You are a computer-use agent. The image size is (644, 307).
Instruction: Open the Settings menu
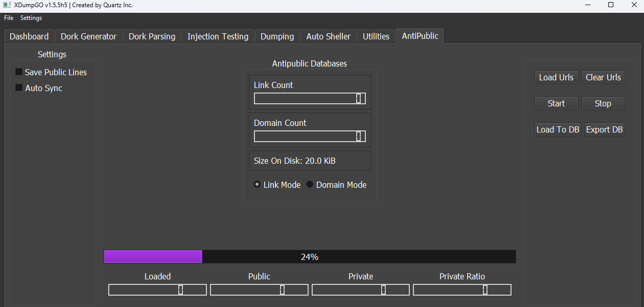pyautogui.click(x=31, y=18)
